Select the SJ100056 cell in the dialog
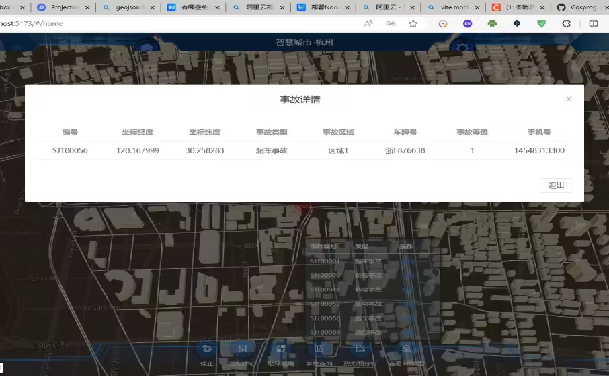 tap(70, 150)
